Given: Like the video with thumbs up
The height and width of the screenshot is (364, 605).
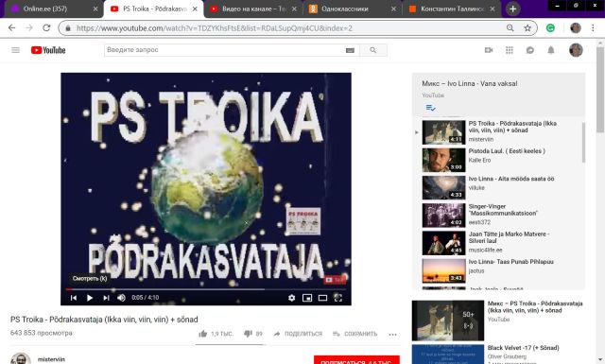Looking at the screenshot, I should tap(202, 334).
